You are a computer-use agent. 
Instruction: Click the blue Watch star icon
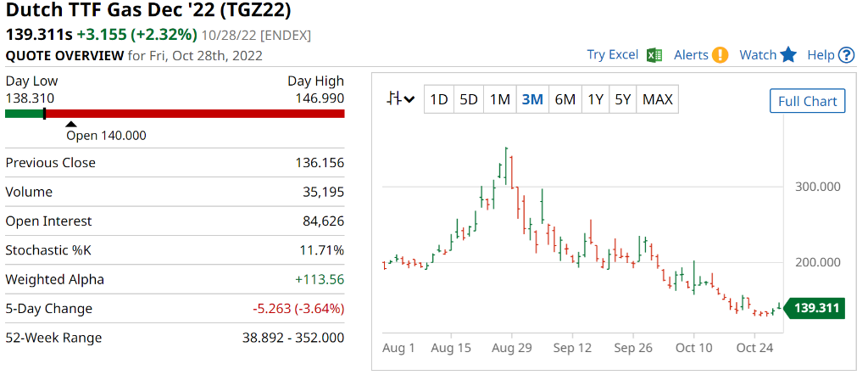click(788, 55)
